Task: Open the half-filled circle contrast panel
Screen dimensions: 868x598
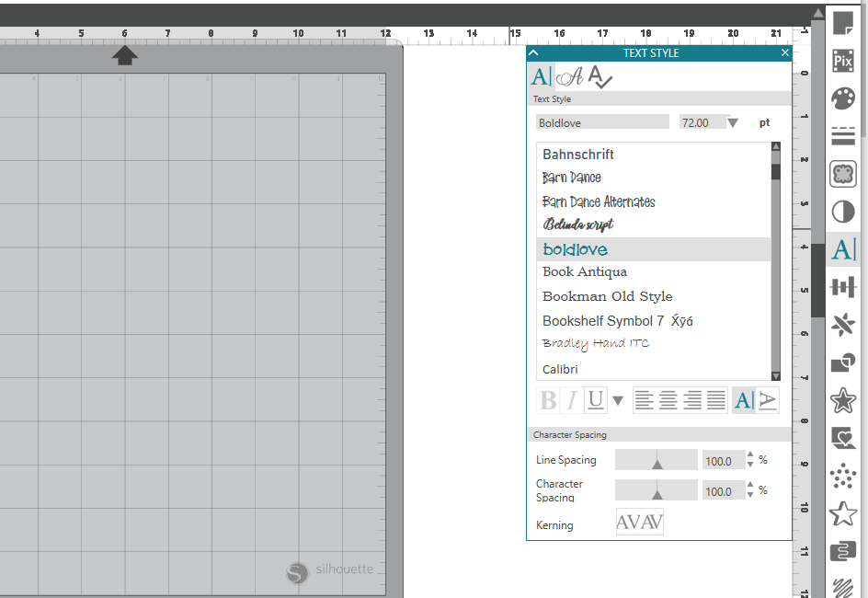Action: click(843, 212)
